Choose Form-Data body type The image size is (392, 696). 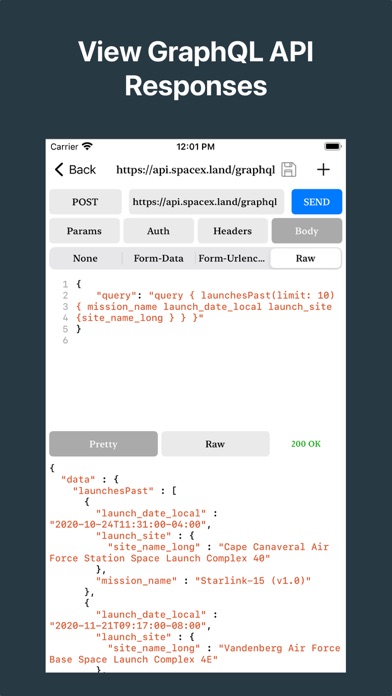click(x=158, y=258)
